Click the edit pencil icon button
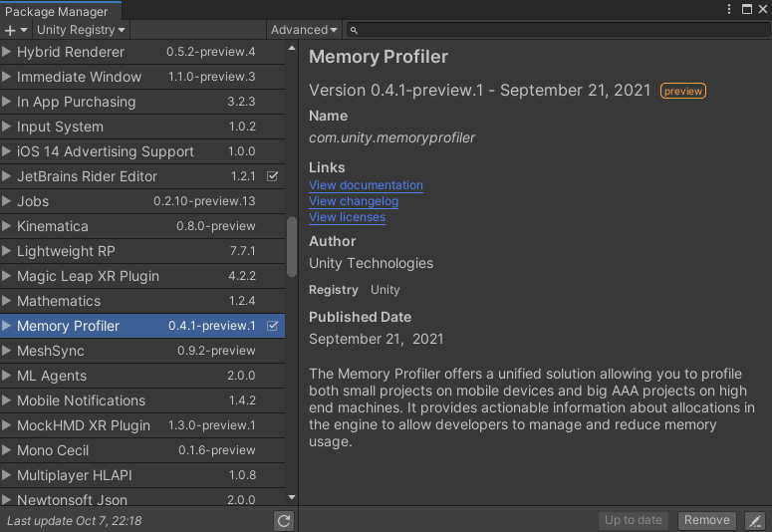This screenshot has width=772, height=532. [755, 521]
